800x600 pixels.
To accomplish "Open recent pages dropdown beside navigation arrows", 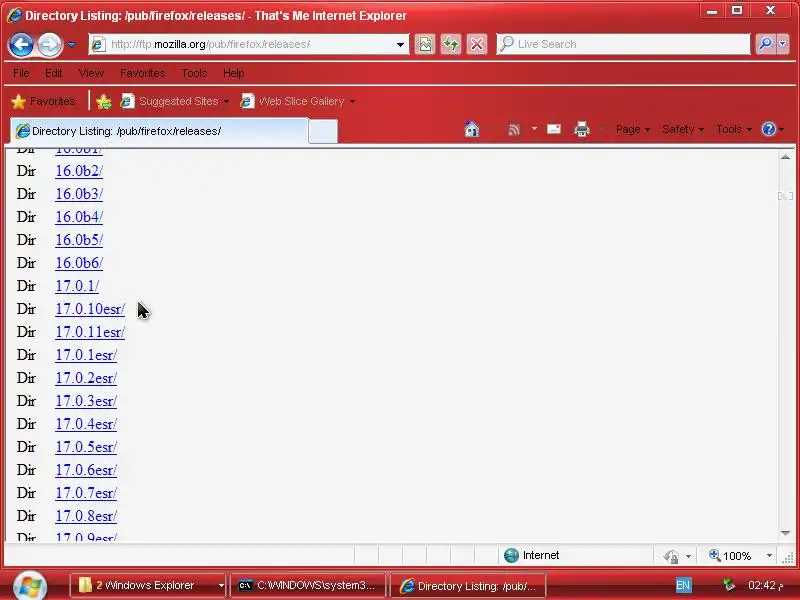I will [x=71, y=44].
